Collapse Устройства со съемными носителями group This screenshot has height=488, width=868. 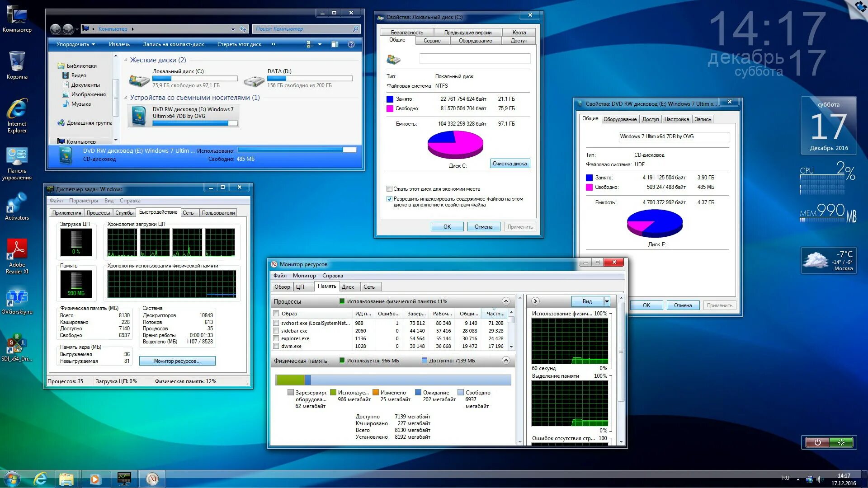point(126,98)
